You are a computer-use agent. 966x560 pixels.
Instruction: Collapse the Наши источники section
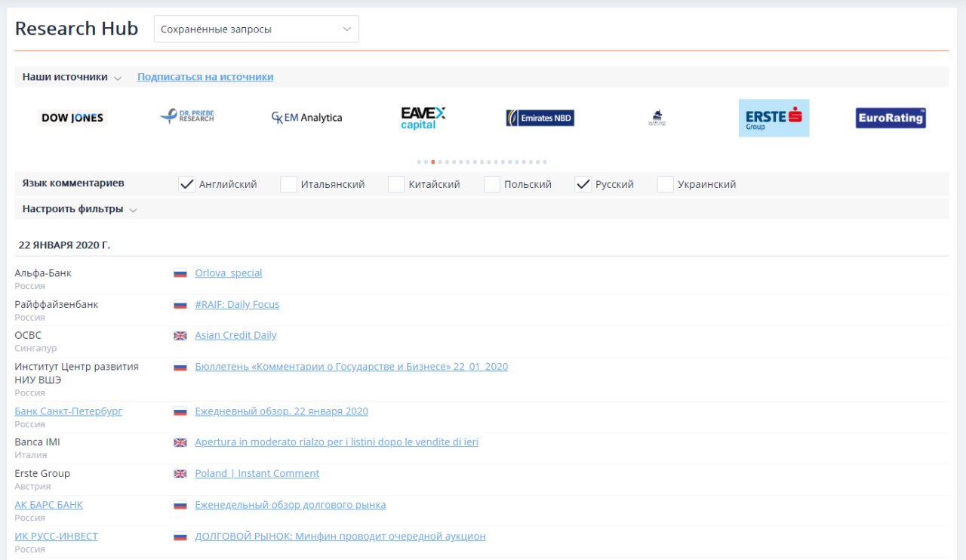72,77
